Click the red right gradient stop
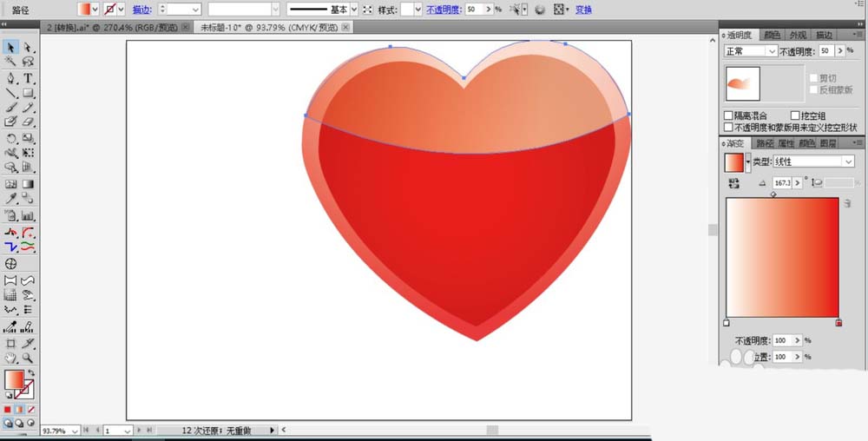868x441 pixels. (838, 323)
